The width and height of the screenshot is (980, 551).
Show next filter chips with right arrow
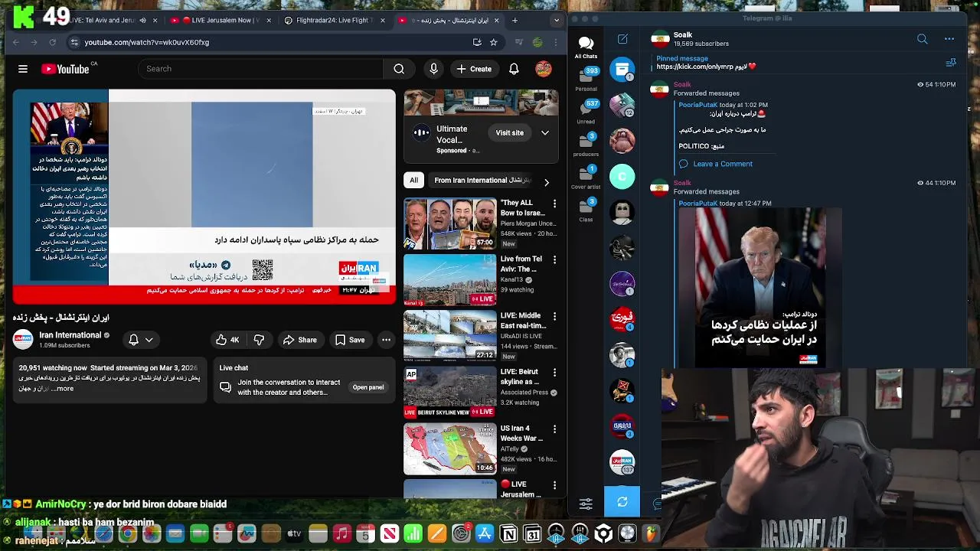pyautogui.click(x=546, y=182)
